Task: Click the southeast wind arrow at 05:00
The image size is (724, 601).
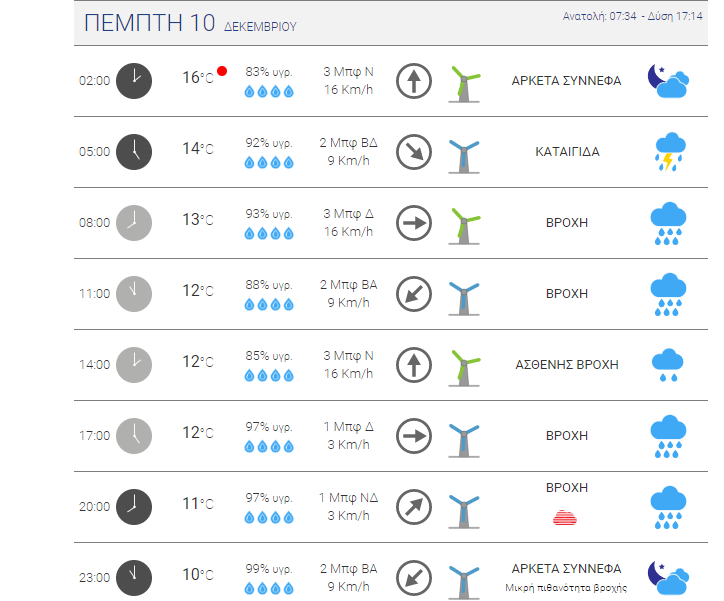Action: pos(414,152)
